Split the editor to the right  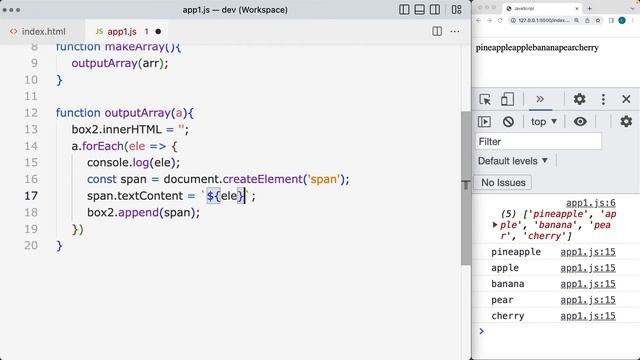437,31
